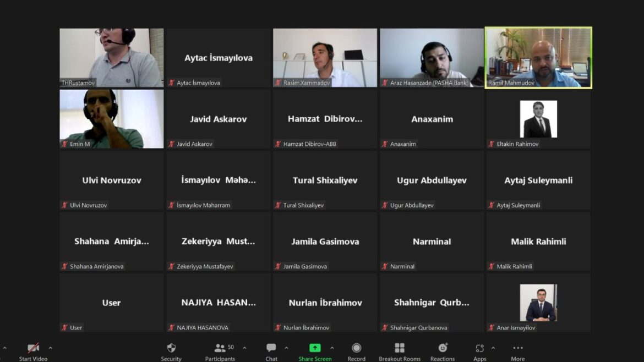Click the muted mic icon beside Javid Askarov
This screenshot has height=362, width=644.
(x=172, y=144)
